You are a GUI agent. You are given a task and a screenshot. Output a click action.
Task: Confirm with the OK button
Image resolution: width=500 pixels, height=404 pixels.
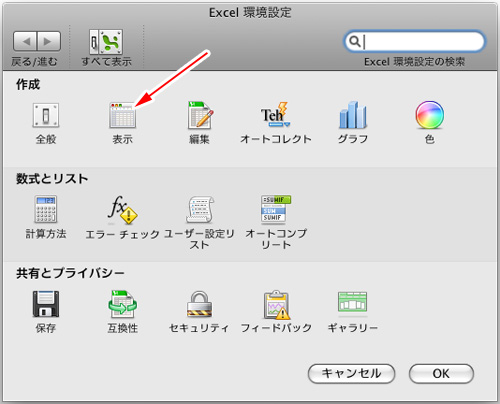(441, 373)
